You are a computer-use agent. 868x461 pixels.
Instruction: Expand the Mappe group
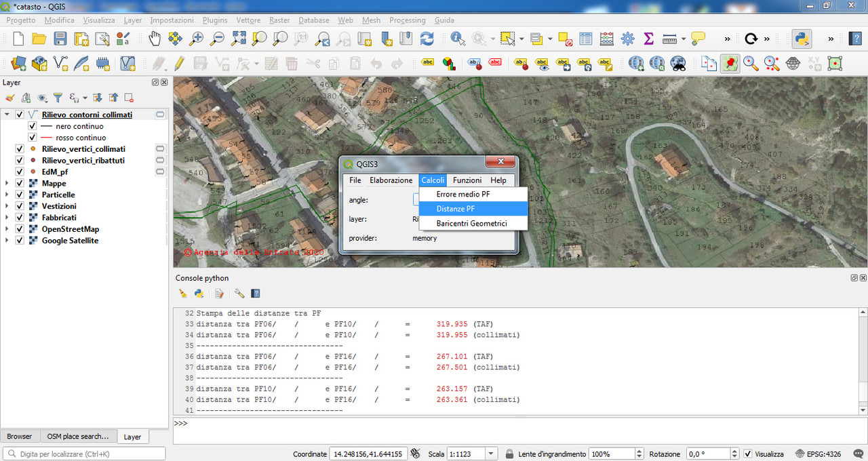(7, 183)
